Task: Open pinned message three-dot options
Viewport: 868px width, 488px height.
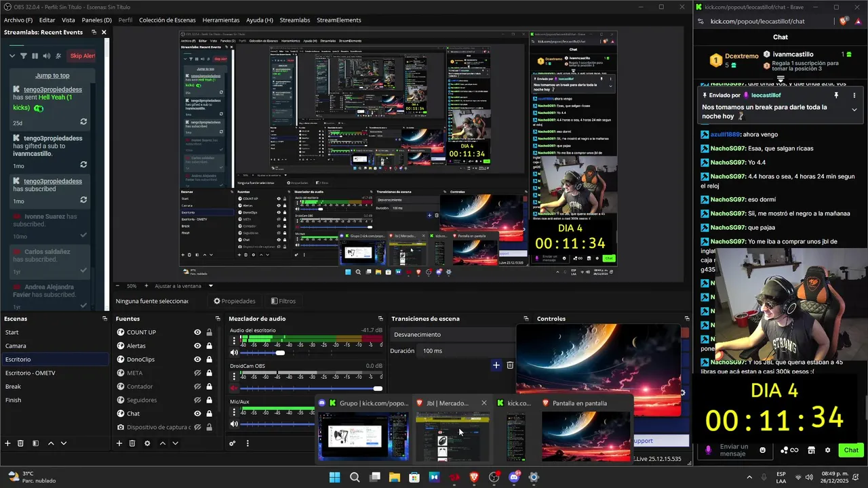Action: [x=854, y=96]
